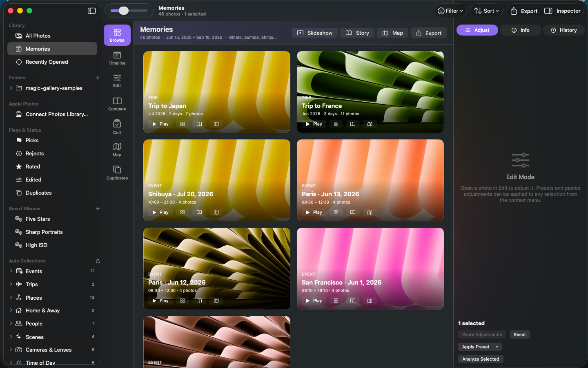This screenshot has width=588, height=368.
Task: Open the Five Stars smart album
Action: click(x=52, y=219)
